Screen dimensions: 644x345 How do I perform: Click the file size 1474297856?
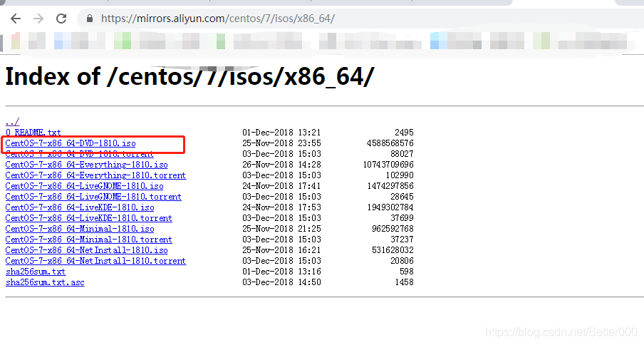(390, 186)
